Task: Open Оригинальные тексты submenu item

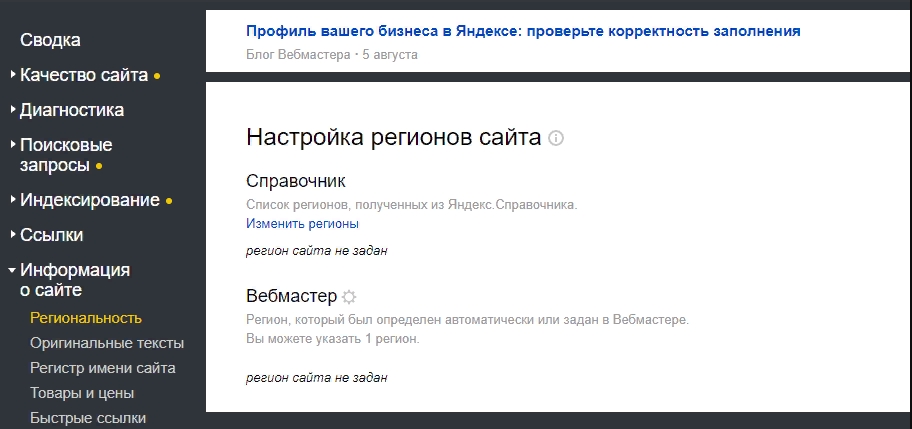Action: [x=107, y=343]
